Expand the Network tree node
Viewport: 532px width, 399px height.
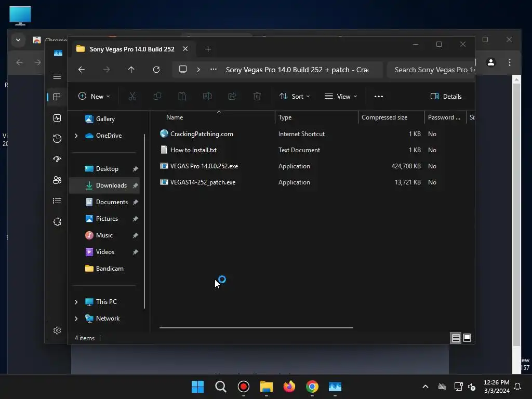pos(76,318)
